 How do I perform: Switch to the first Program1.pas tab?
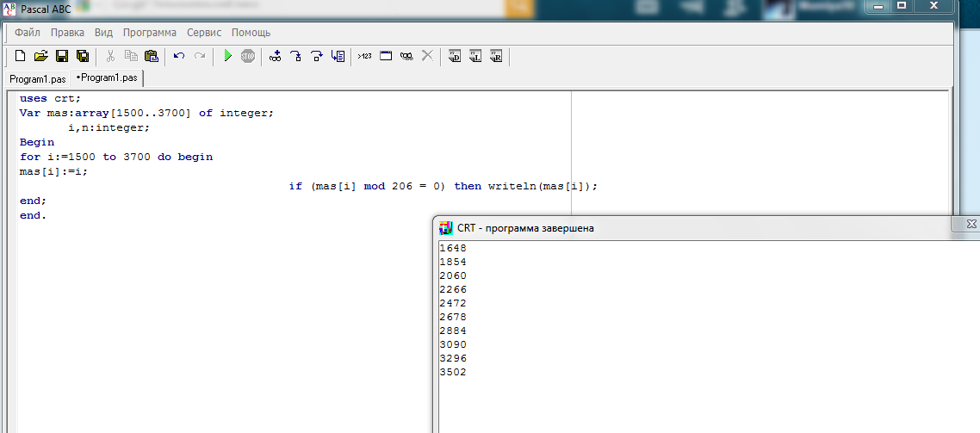[x=38, y=79]
